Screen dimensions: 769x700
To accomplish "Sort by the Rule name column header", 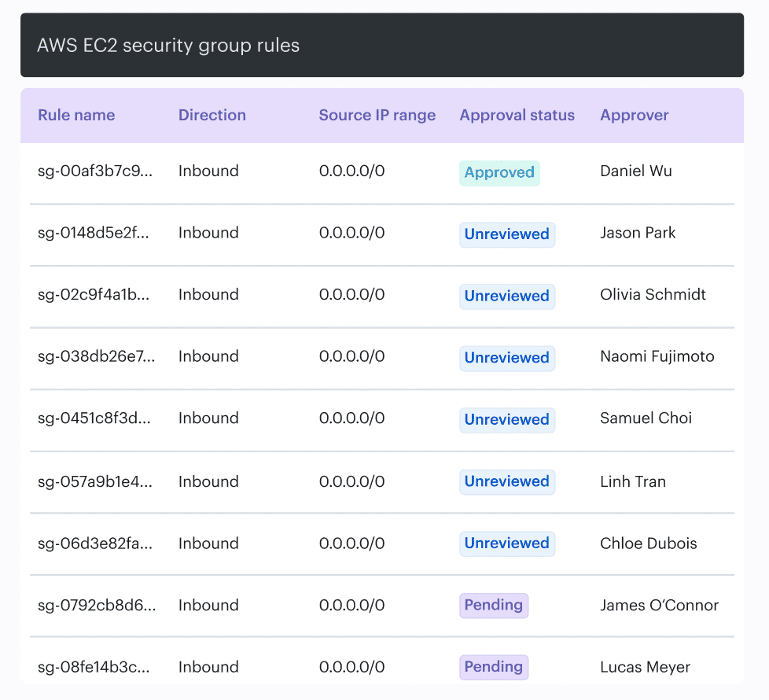I will [76, 115].
